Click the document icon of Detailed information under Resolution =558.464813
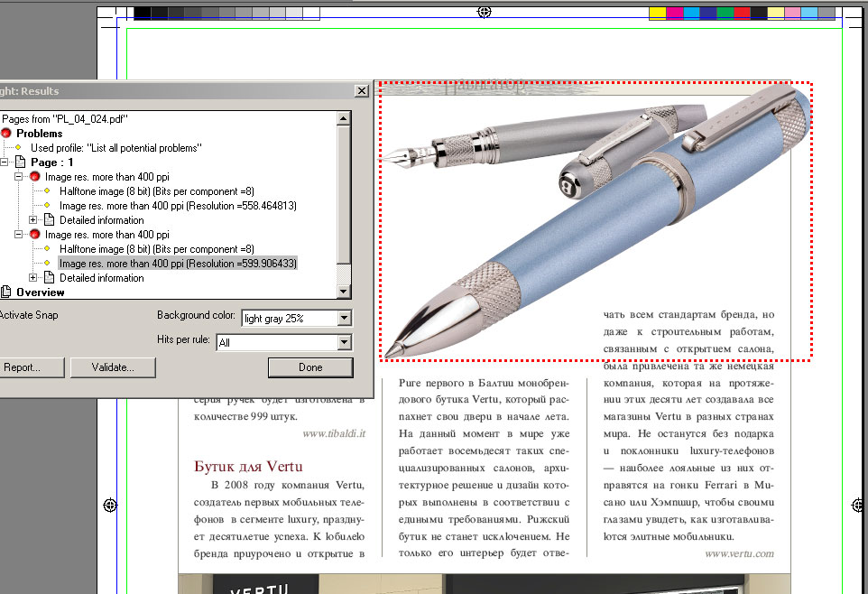 click(50, 220)
